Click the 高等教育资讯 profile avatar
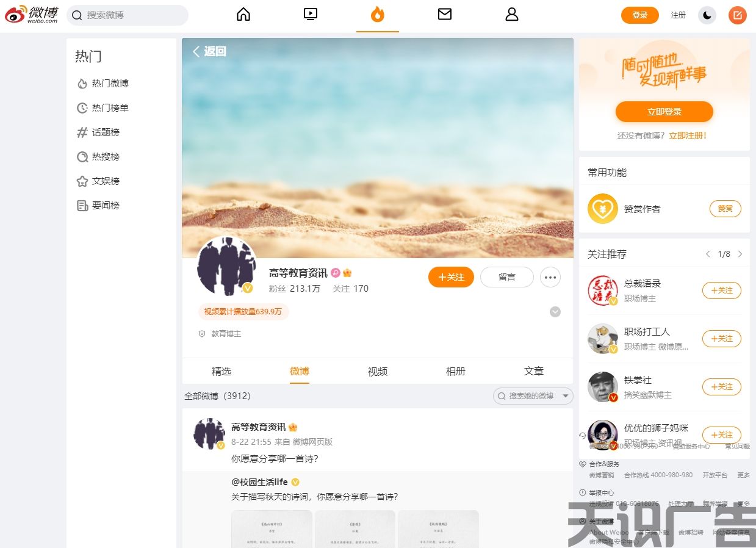Viewport: 756px width, 548px height. [x=226, y=266]
